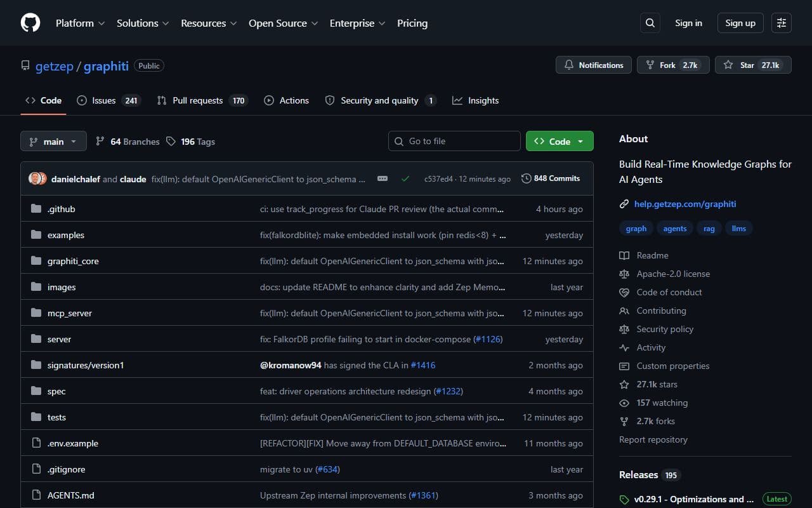Image resolution: width=812 pixels, height=508 pixels.
Task: Open the Report repository link
Action: (x=653, y=439)
